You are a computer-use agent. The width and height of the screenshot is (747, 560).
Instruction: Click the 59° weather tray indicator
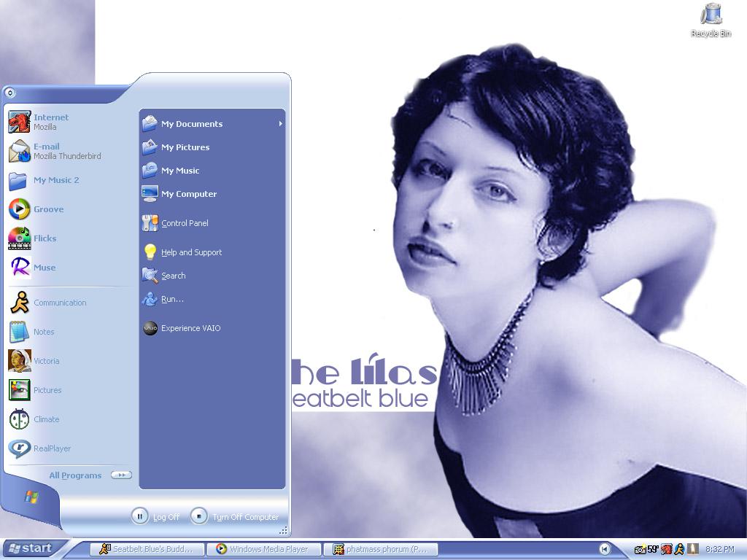(652, 549)
